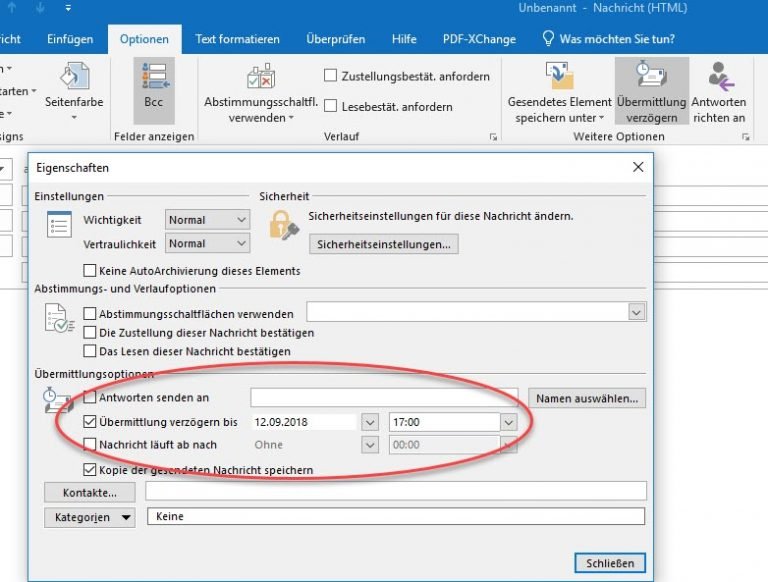Click the Sicherheit lock key icon
Viewport: 768px width, 582px height.
click(x=283, y=225)
